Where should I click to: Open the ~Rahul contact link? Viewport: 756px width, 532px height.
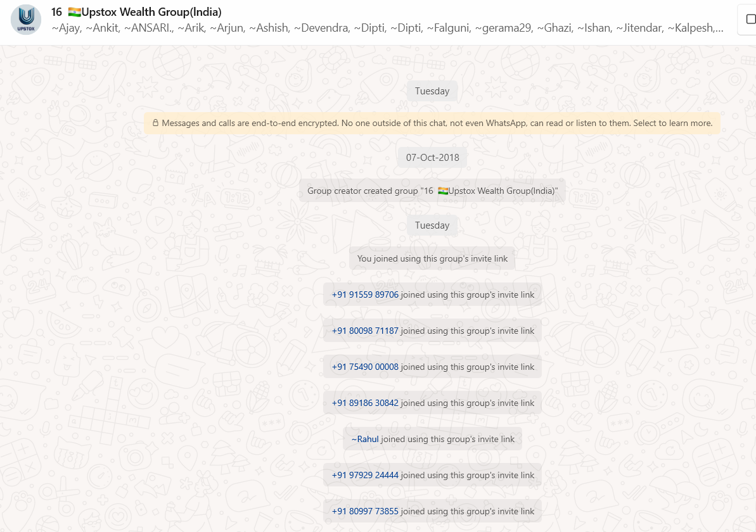click(365, 439)
